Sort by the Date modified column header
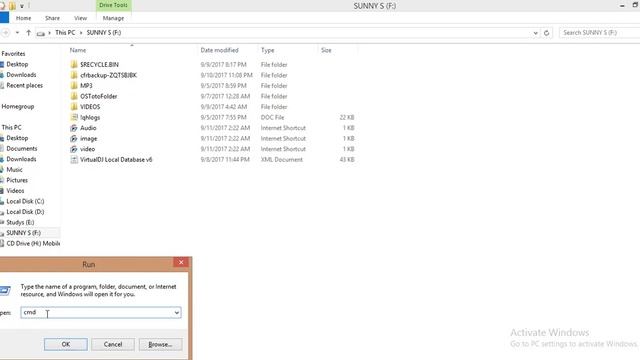 point(219,50)
